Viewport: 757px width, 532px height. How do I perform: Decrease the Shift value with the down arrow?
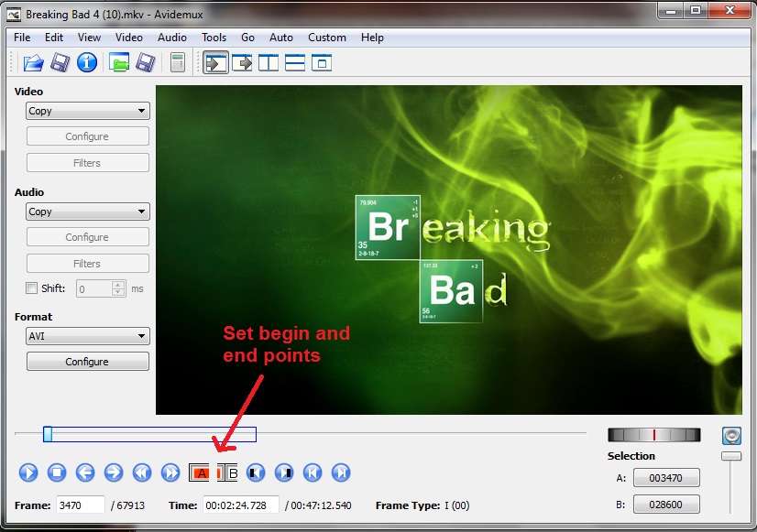point(119,293)
